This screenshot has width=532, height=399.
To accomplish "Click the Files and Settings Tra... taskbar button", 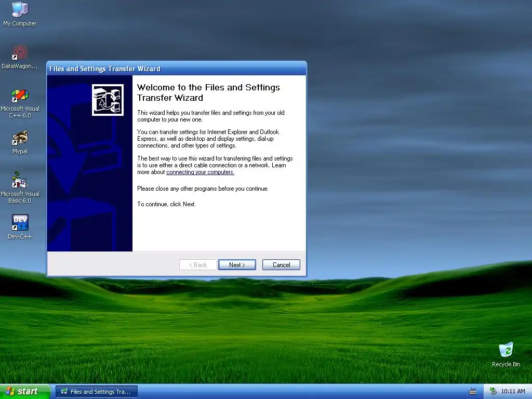I will pos(97,392).
